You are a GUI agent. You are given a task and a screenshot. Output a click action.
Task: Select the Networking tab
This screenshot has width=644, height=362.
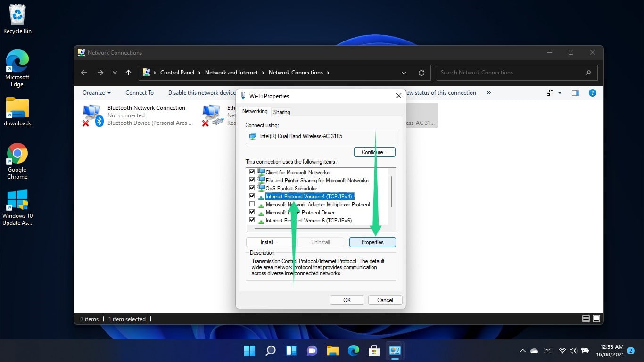coord(255,112)
